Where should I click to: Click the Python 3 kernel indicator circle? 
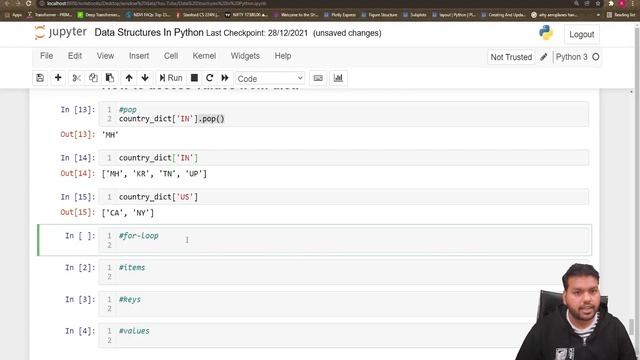click(596, 57)
